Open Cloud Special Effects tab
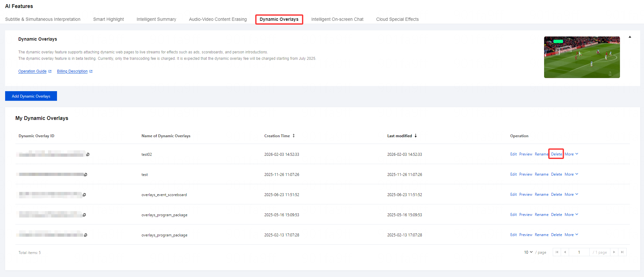 397,19
